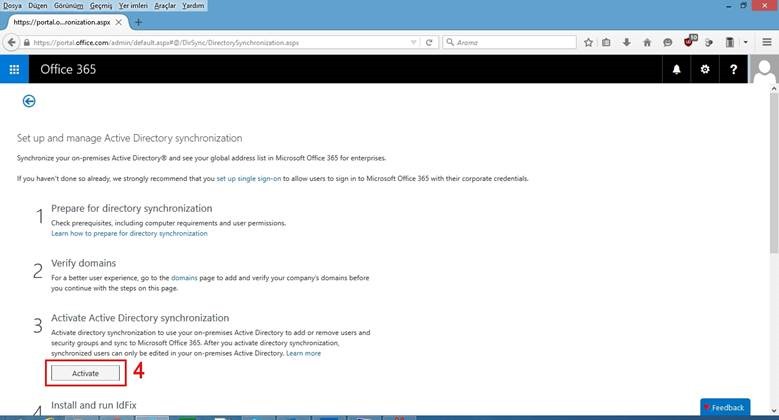The width and height of the screenshot is (779, 420).
Task: Click the extension icon next to uBlock
Action: [709, 43]
